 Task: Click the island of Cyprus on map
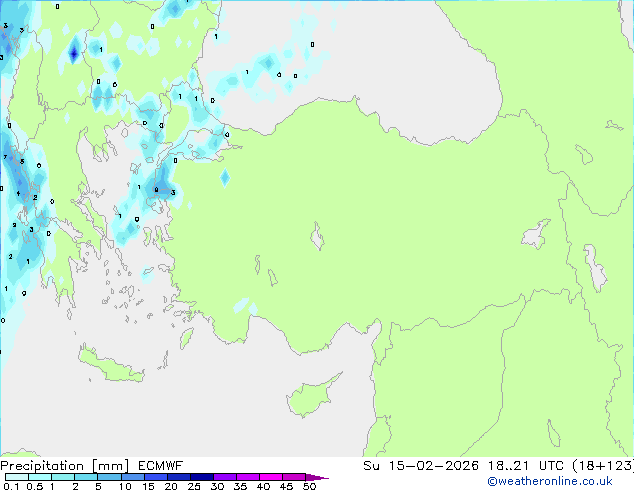[x=311, y=398]
